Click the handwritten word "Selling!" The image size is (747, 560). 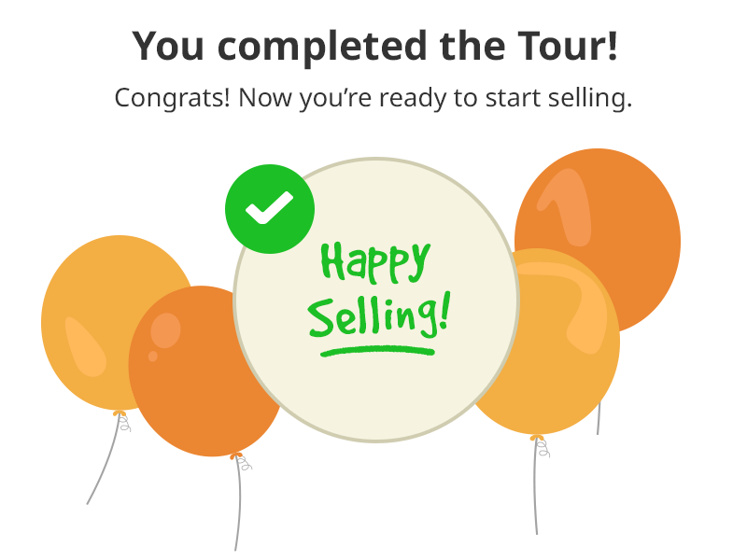(379, 315)
